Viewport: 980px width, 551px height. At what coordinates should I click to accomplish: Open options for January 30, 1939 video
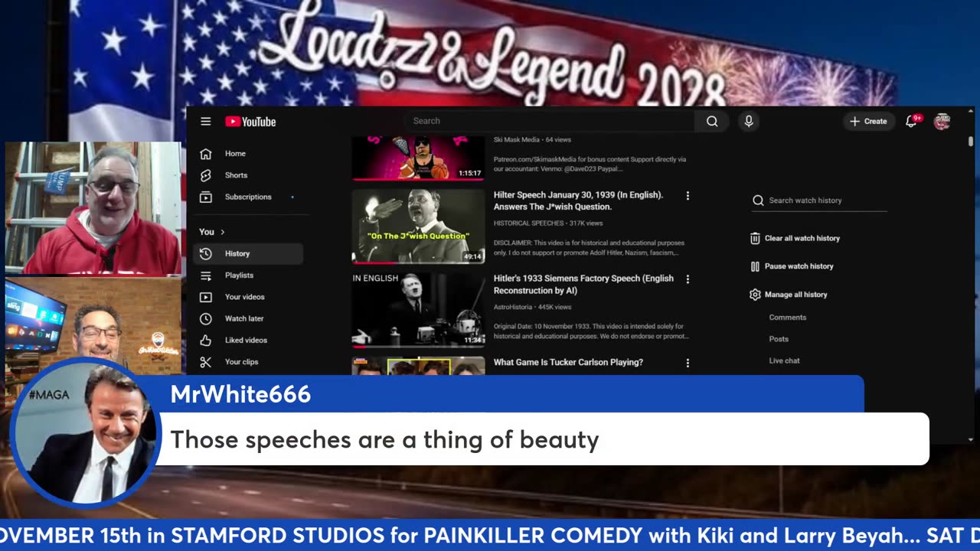[x=688, y=196]
